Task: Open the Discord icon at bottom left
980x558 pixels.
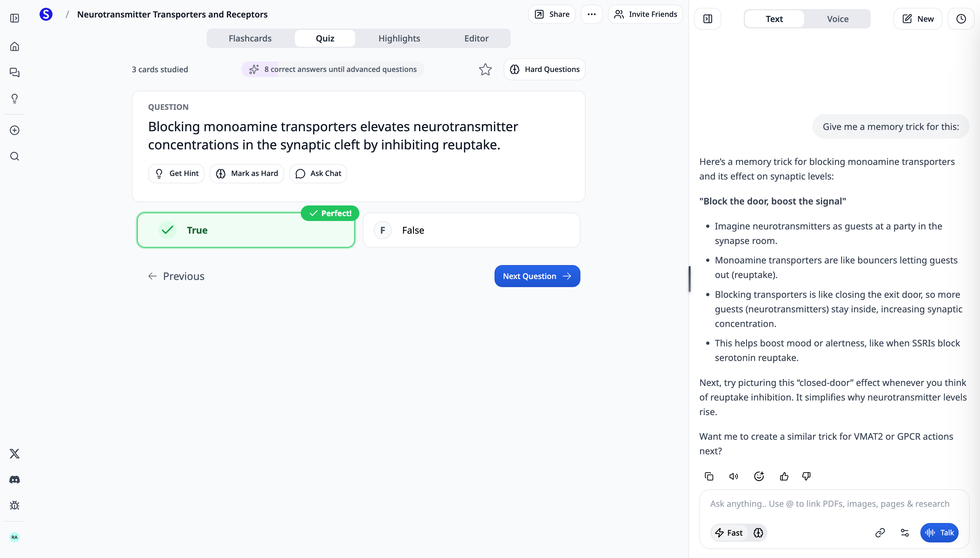Action: pos(15,479)
